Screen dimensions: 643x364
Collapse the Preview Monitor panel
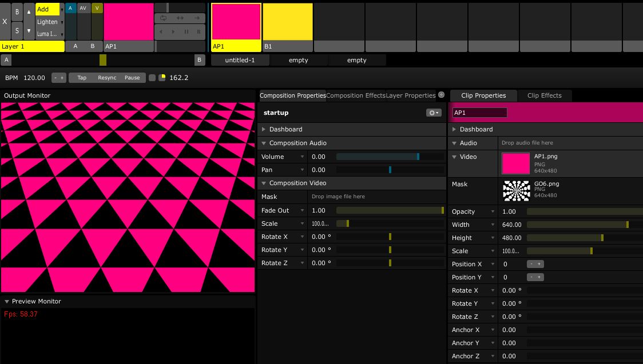(6, 301)
